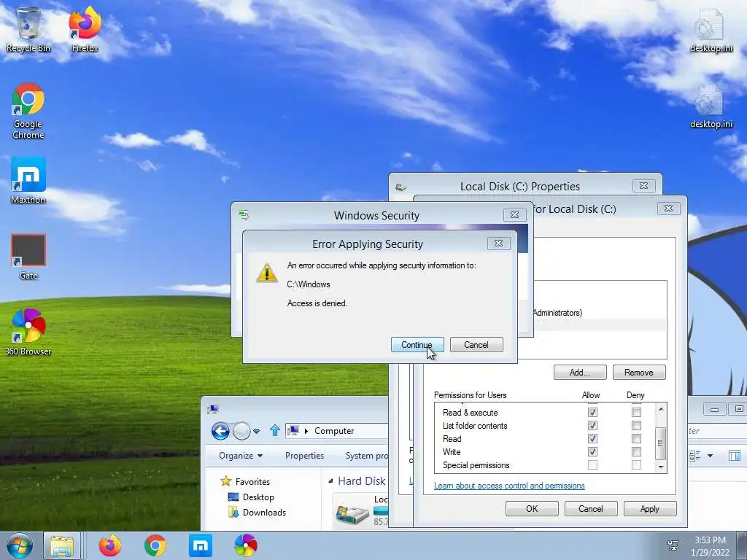Click Cancel in the Permissions dialog
The width and height of the screenshot is (747, 560).
[591, 508]
